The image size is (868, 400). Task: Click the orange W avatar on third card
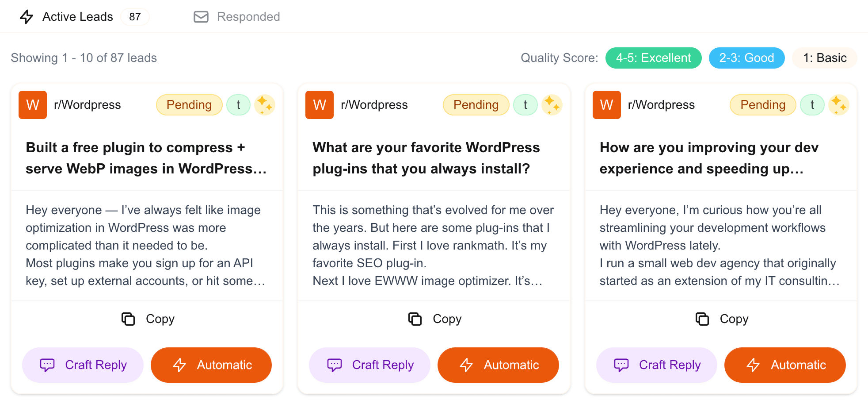tap(606, 105)
